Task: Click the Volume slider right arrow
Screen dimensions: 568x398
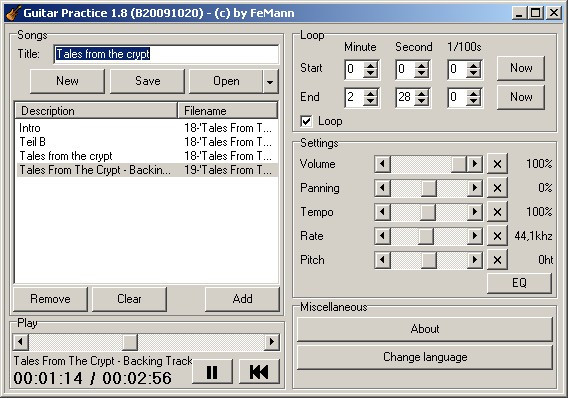Action: coord(475,164)
